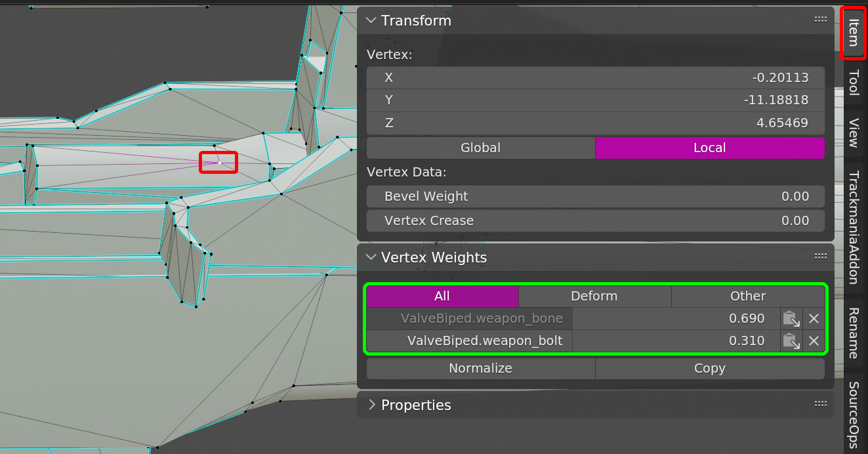Switch vertex coordinates to Local
868x454 pixels.
coord(710,148)
